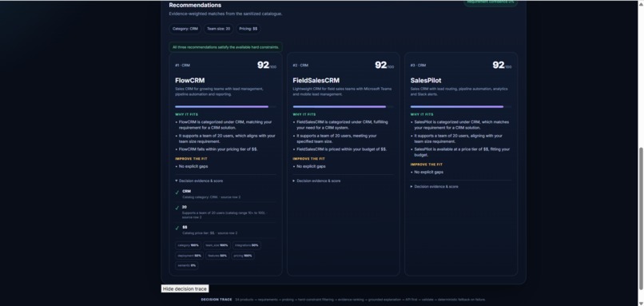
Task: Click SalesPilot's 'Sales CRM with lead routing' description
Action: pos(459,91)
